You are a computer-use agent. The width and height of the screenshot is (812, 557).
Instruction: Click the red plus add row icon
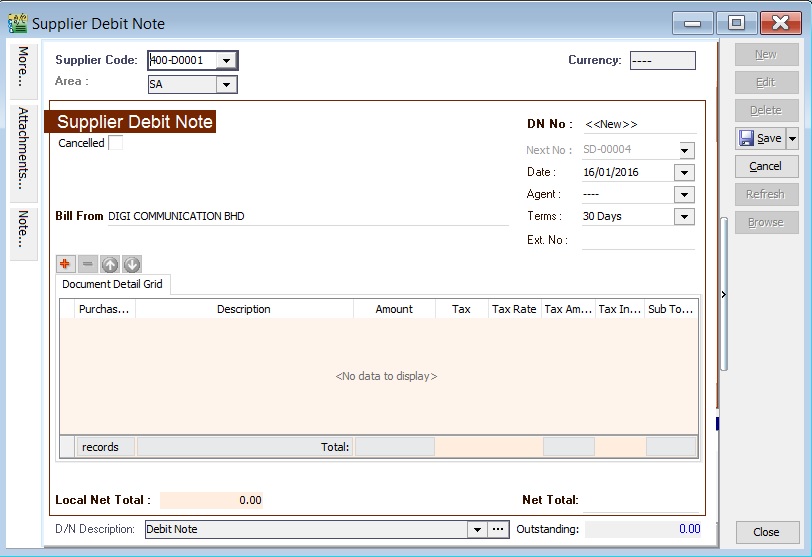(67, 264)
